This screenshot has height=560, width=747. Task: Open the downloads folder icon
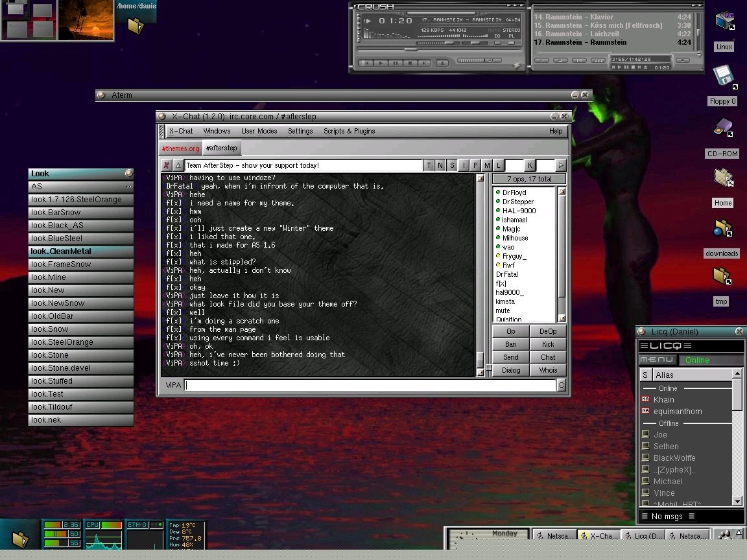click(x=722, y=228)
